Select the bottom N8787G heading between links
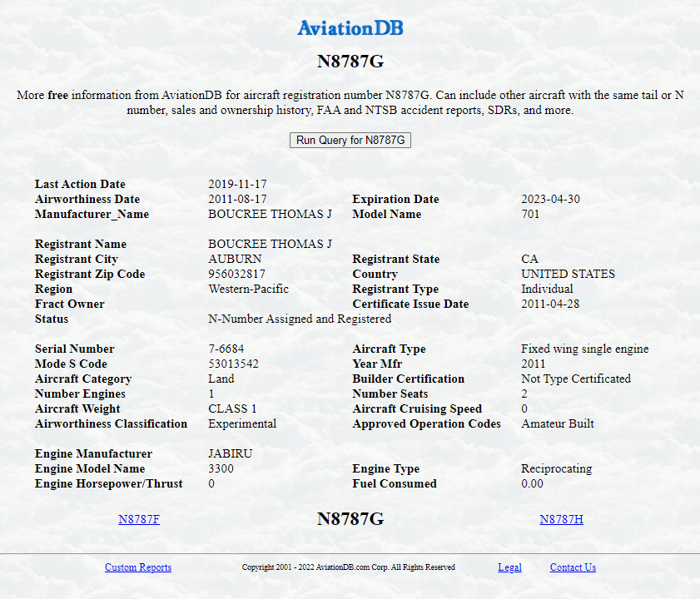700x599 pixels. 350,518
